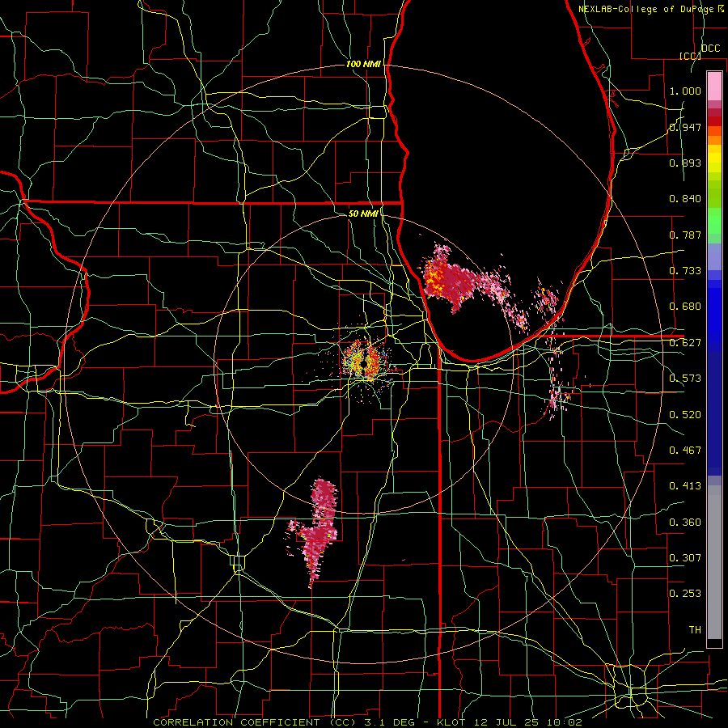The height and width of the screenshot is (728, 728).
Task: Click the 0.947 legend value
Action: pyautogui.click(x=685, y=127)
